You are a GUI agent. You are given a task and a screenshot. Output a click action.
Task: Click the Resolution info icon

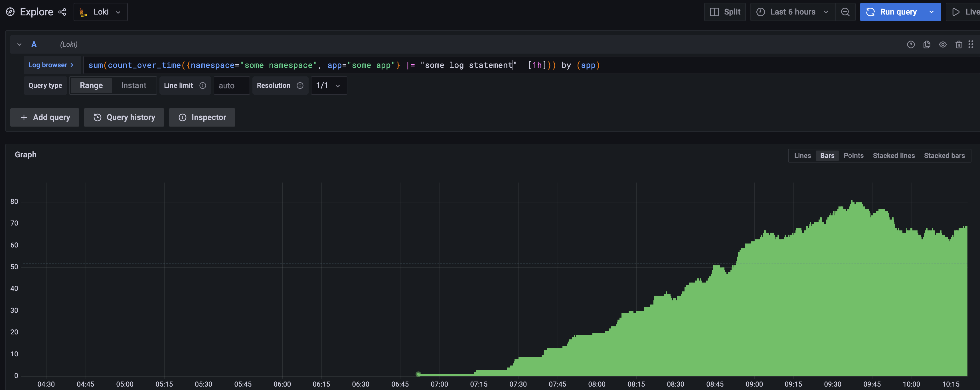pyautogui.click(x=300, y=86)
